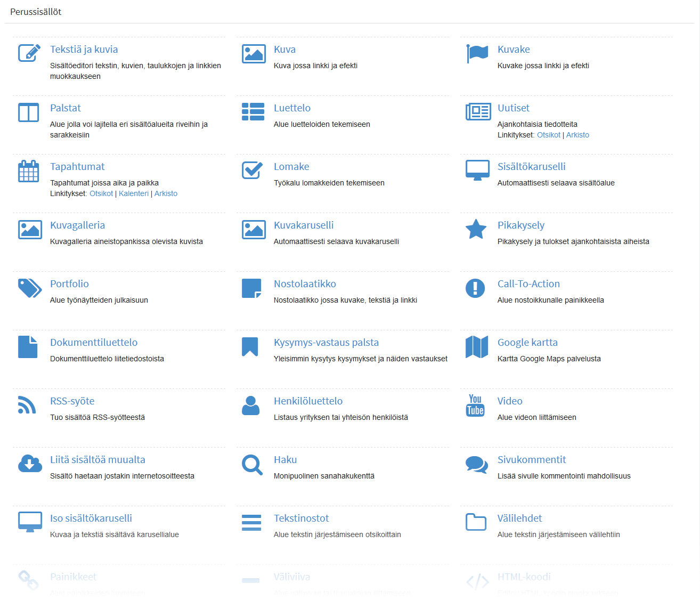Click the calendar icon for Tapahtumat
The height and width of the screenshot is (616, 700).
(x=29, y=171)
